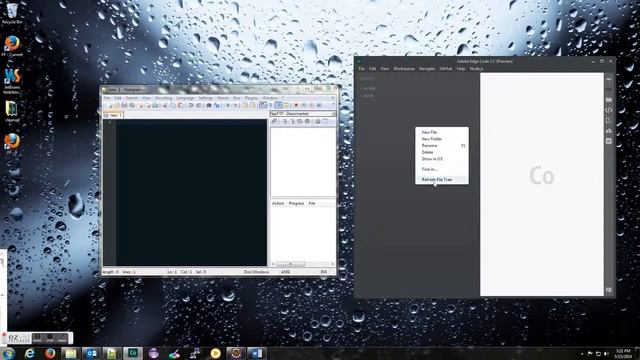Click the File column header in NppFTP queue
640x360 pixels.
(312, 203)
